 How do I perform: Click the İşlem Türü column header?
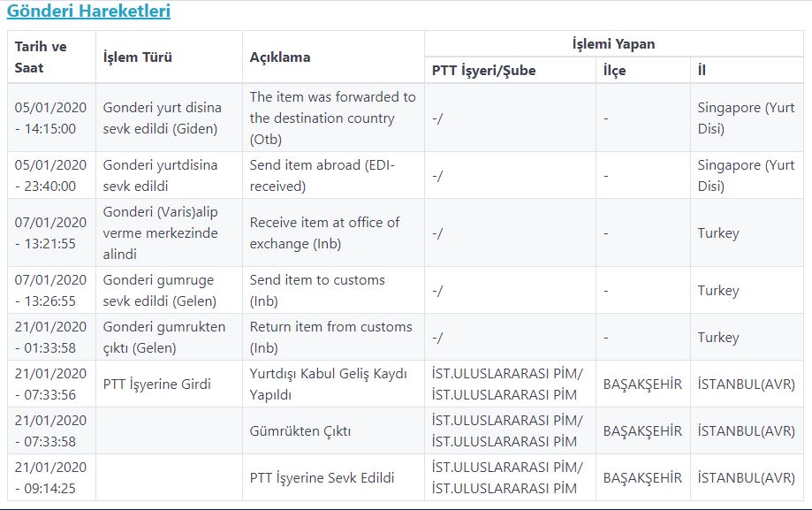point(169,57)
